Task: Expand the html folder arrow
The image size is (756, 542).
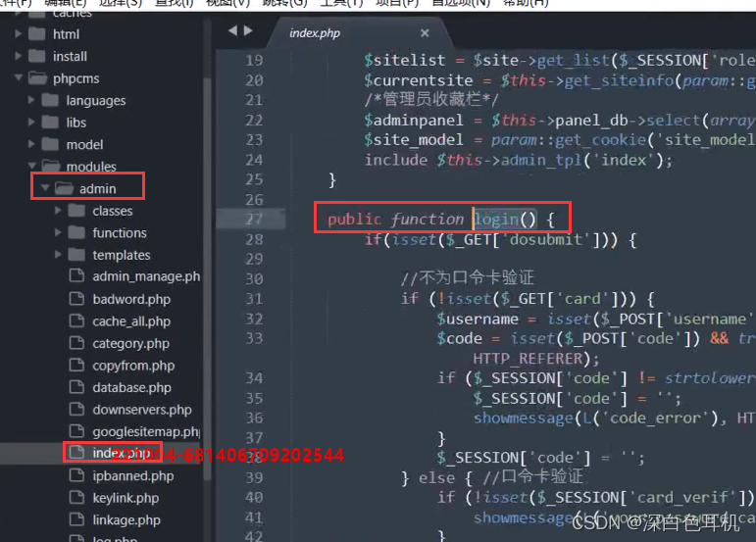Action: click(x=18, y=34)
